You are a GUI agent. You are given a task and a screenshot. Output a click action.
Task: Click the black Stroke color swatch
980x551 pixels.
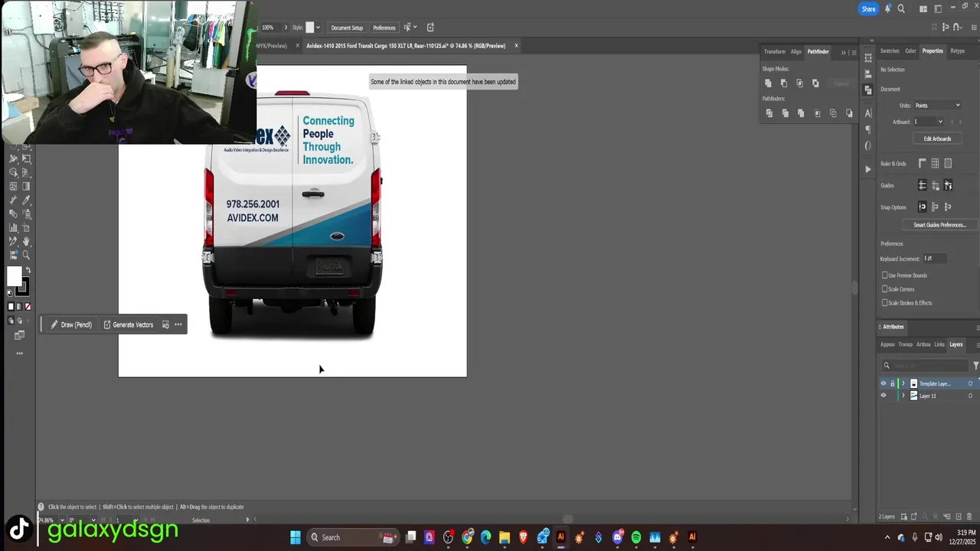(22, 288)
